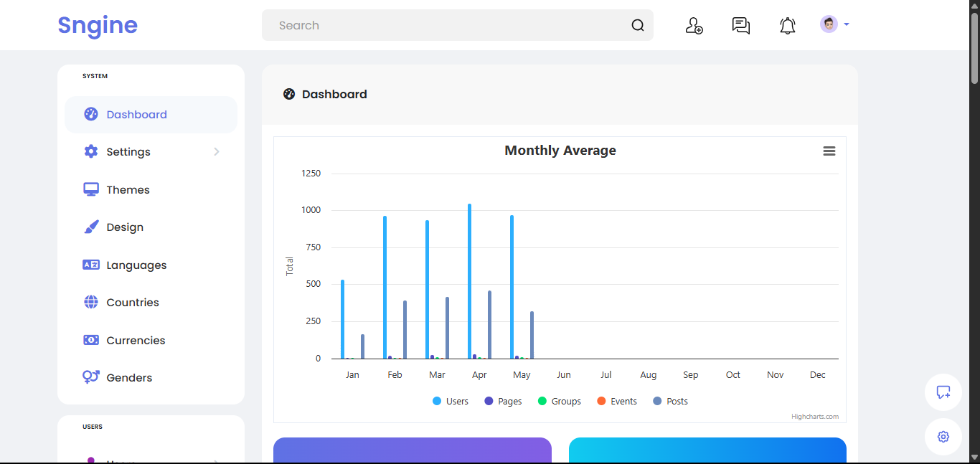This screenshot has width=980, height=464.
Task: Open the notifications bell
Action: pyautogui.click(x=788, y=26)
